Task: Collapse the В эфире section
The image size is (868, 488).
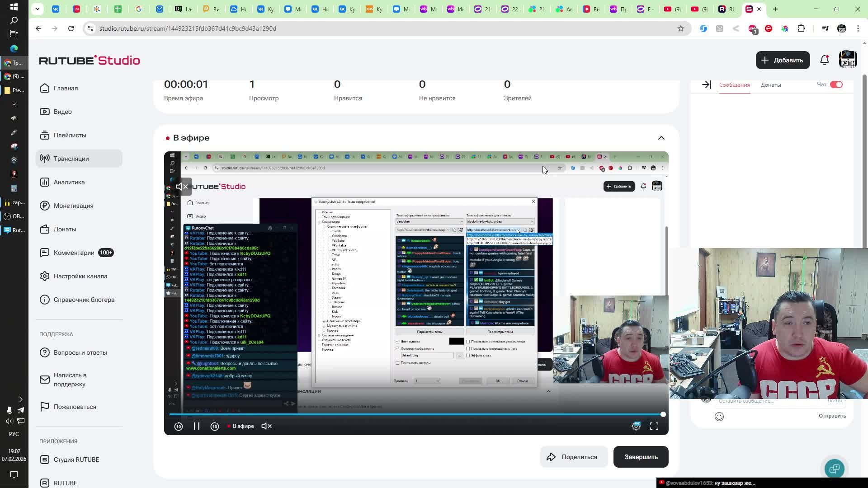Action: pos(661,138)
